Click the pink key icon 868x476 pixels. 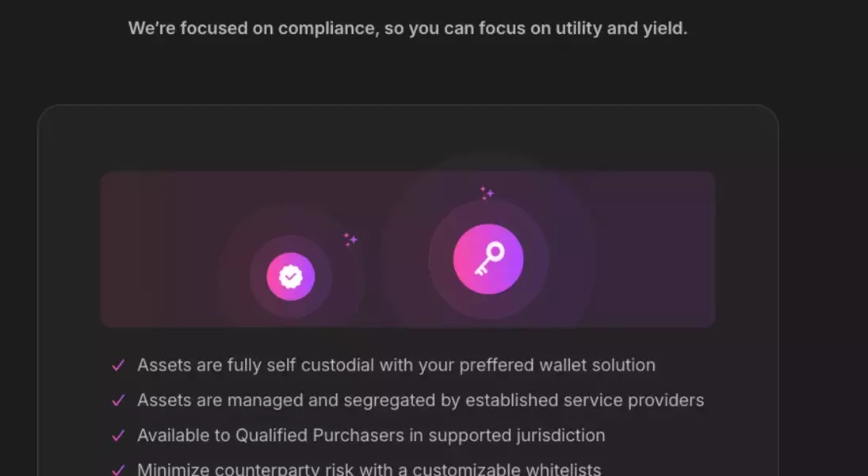coord(488,259)
